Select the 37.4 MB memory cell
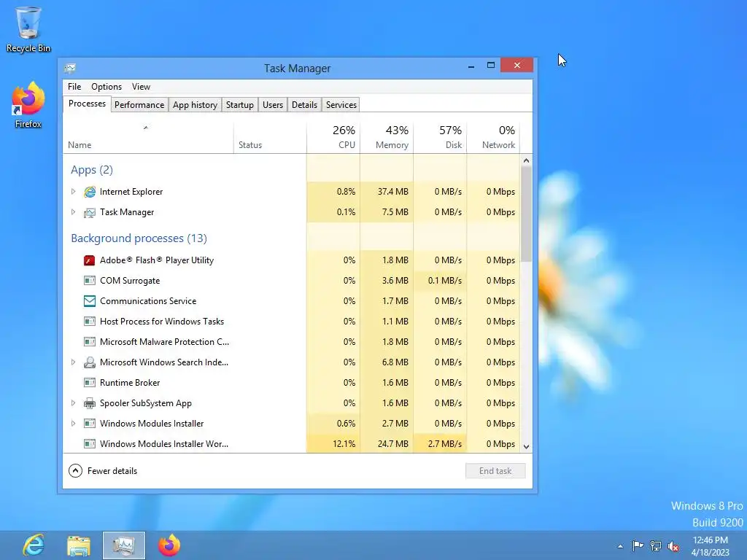Image resolution: width=747 pixels, height=560 pixels. (387, 192)
